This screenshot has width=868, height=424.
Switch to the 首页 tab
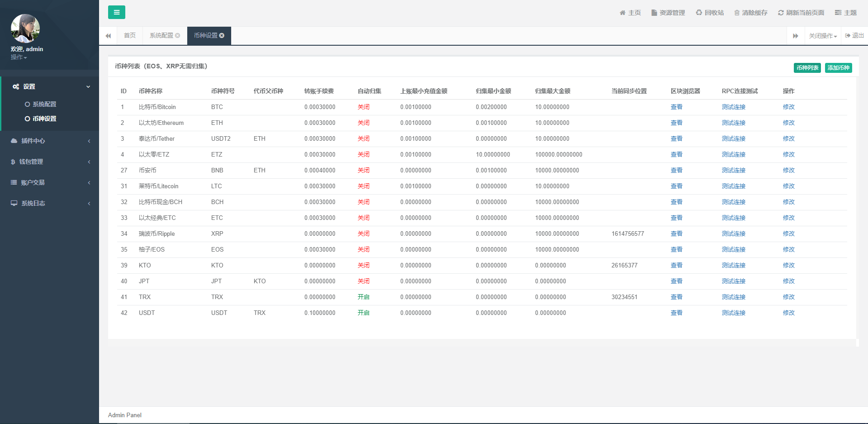pyautogui.click(x=130, y=36)
